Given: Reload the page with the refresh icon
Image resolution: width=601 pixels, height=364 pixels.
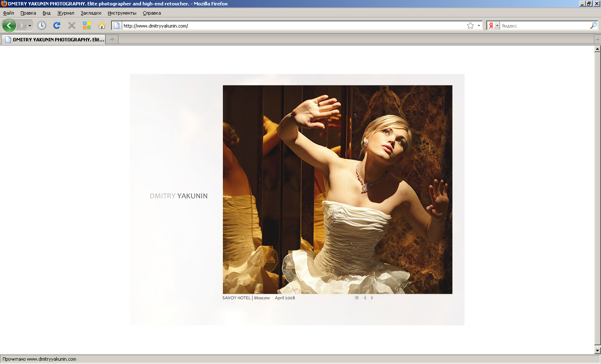Looking at the screenshot, I should 57,25.
